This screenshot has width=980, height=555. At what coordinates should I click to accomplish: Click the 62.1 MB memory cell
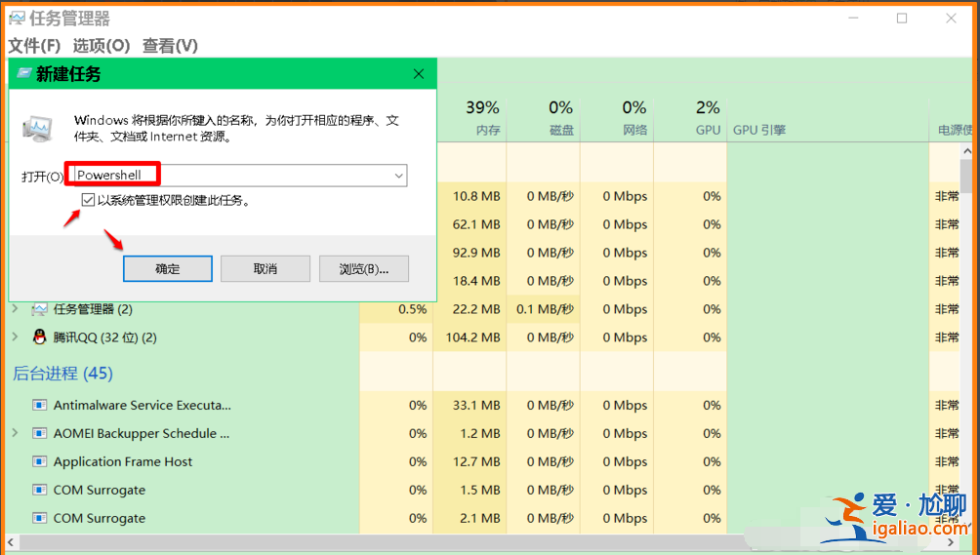point(470,224)
